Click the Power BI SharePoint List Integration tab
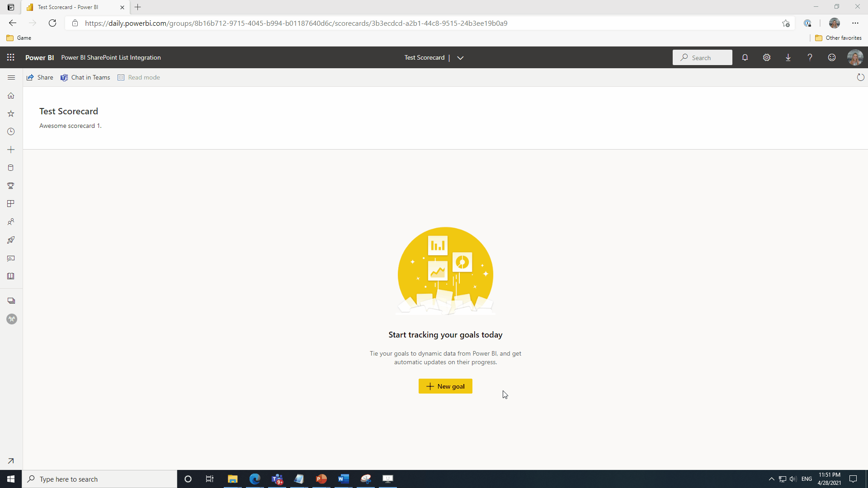Image resolution: width=868 pixels, height=488 pixels. click(x=111, y=57)
